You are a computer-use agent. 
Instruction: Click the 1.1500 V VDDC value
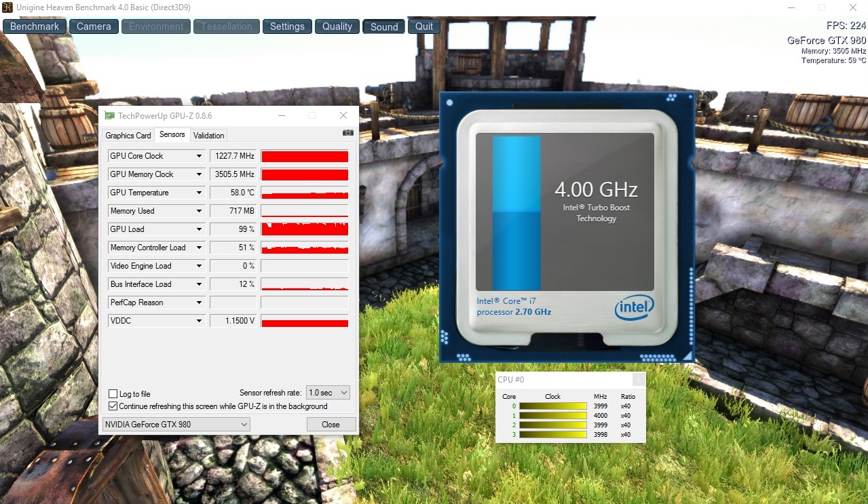click(x=233, y=321)
